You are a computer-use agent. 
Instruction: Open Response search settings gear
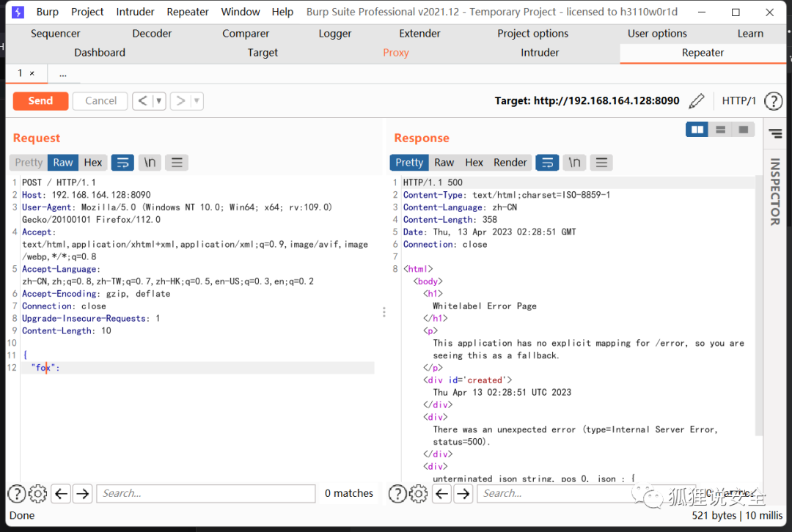(418, 493)
